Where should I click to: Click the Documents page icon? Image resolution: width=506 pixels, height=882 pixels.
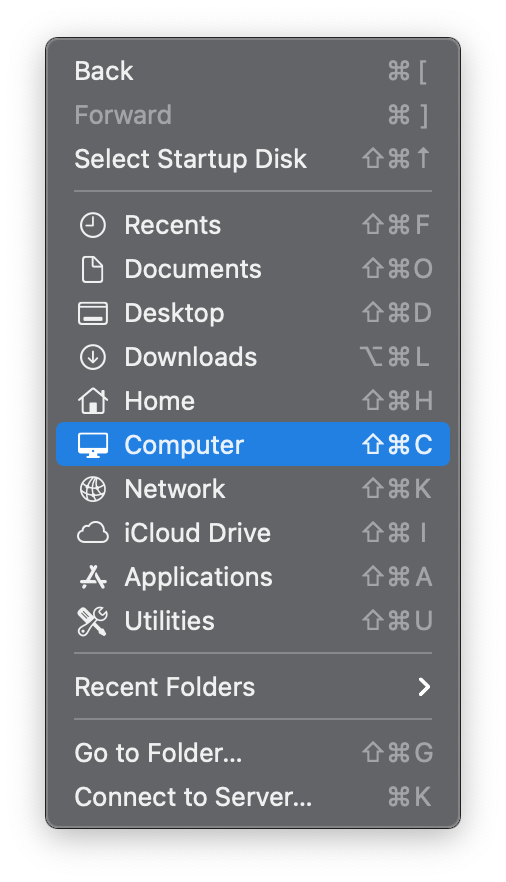92,269
